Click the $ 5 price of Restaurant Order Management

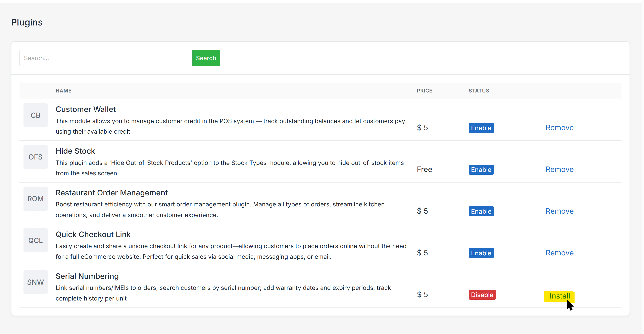pyautogui.click(x=422, y=211)
